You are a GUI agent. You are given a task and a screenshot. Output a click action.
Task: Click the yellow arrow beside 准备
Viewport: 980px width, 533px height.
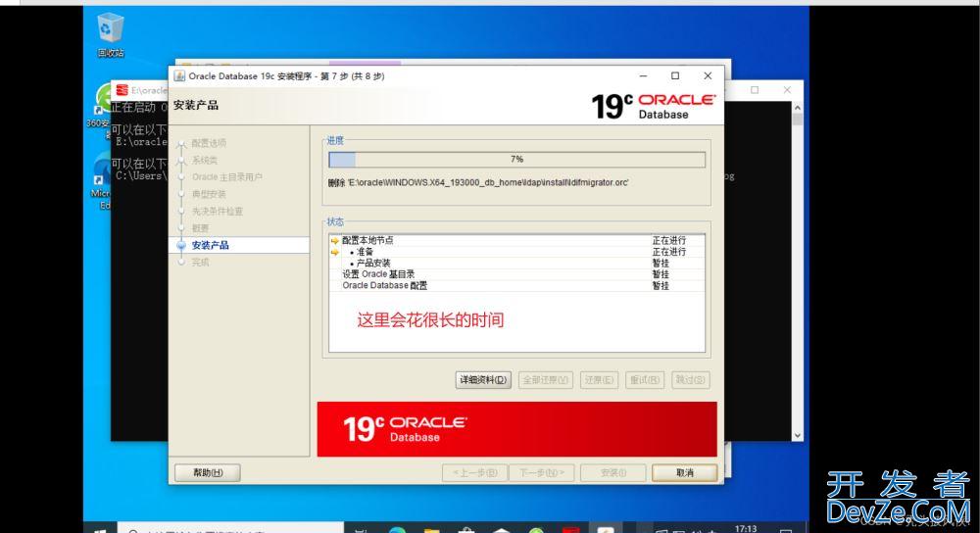point(335,252)
